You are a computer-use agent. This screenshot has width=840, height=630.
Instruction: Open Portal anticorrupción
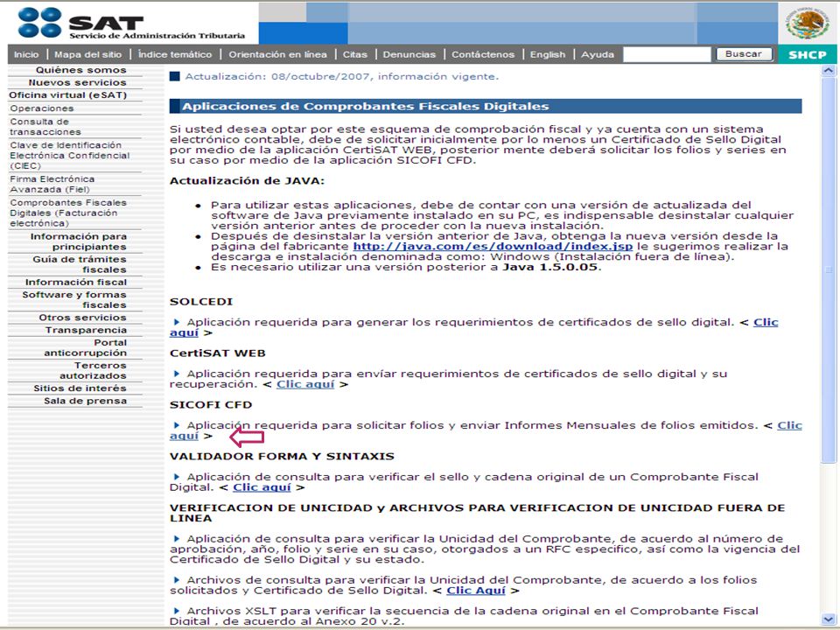point(85,347)
